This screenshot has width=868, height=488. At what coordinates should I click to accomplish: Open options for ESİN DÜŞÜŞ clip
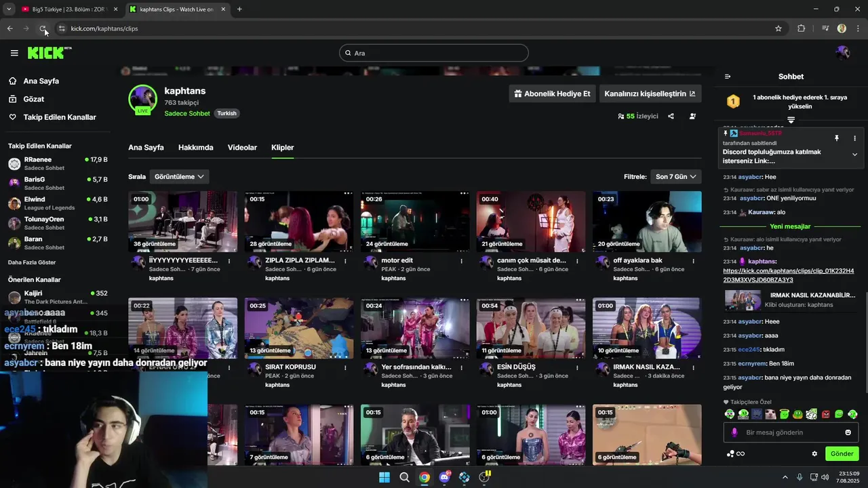pos(577,367)
